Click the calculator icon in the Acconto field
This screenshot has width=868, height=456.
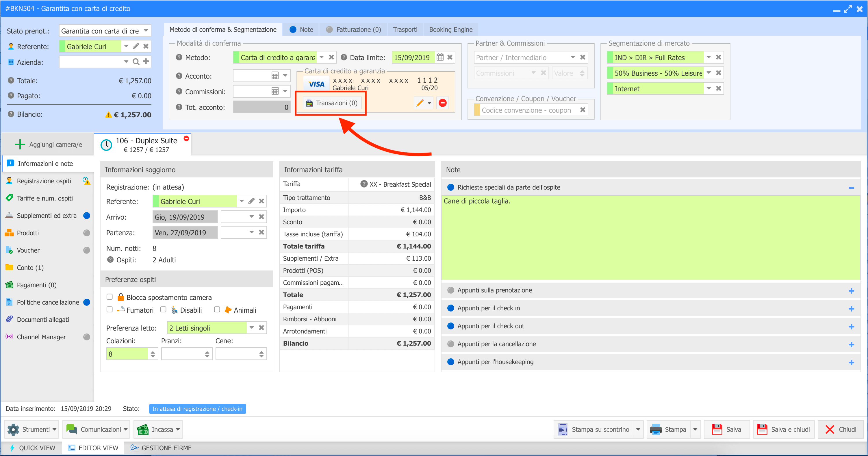(275, 76)
